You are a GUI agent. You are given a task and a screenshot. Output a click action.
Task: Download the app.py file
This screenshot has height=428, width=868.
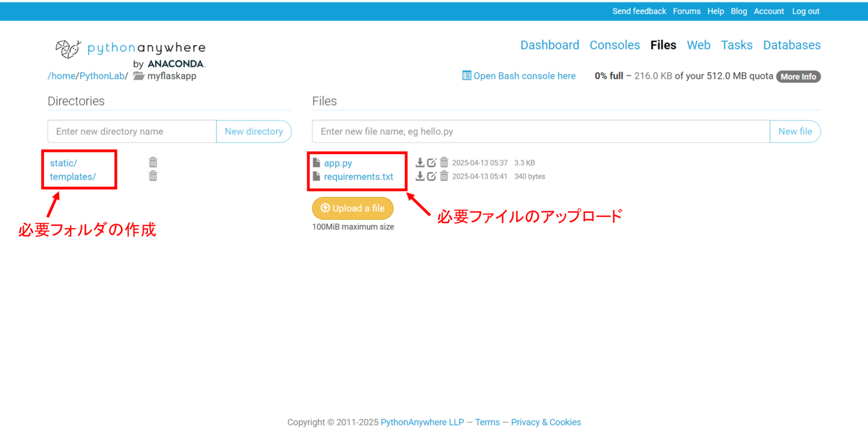pos(420,163)
